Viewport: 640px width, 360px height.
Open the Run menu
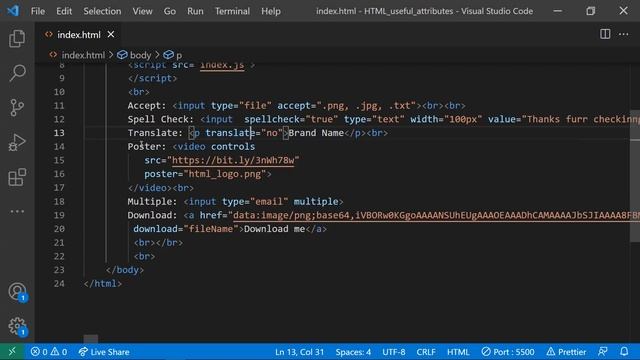coord(195,11)
